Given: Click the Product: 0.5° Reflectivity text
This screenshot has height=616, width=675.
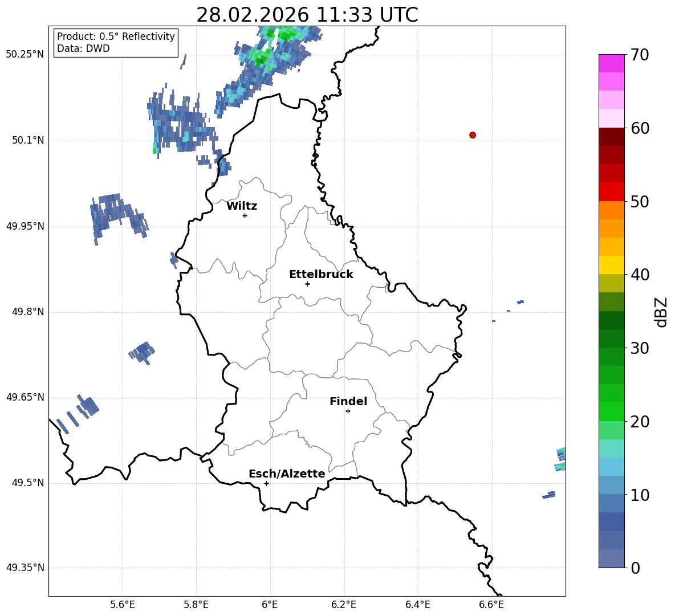Looking at the screenshot, I should [116, 36].
